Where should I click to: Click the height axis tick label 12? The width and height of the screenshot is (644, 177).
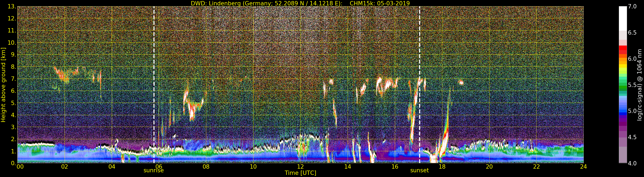coord(12,18)
